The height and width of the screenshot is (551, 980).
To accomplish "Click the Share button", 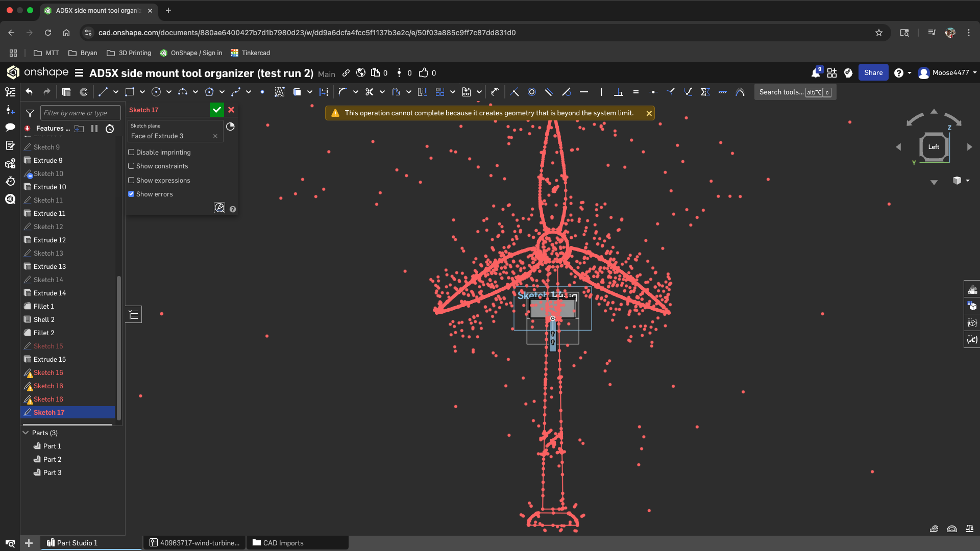I will tap(873, 73).
